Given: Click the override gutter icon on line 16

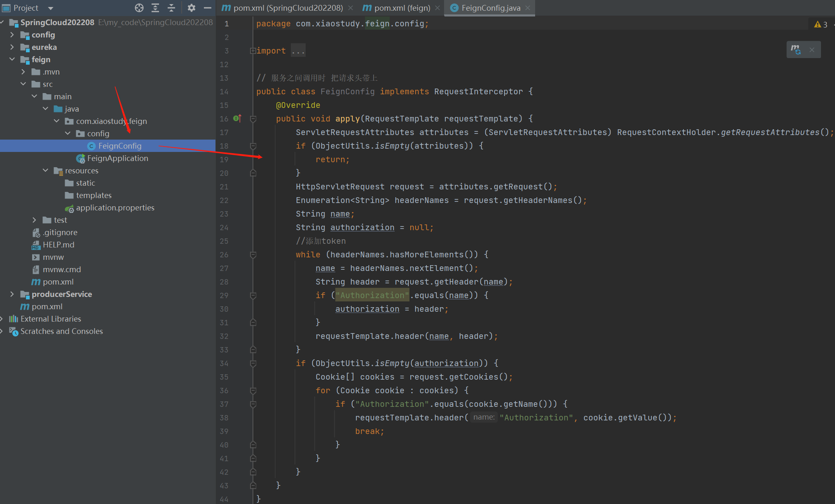Looking at the screenshot, I should pos(237,119).
